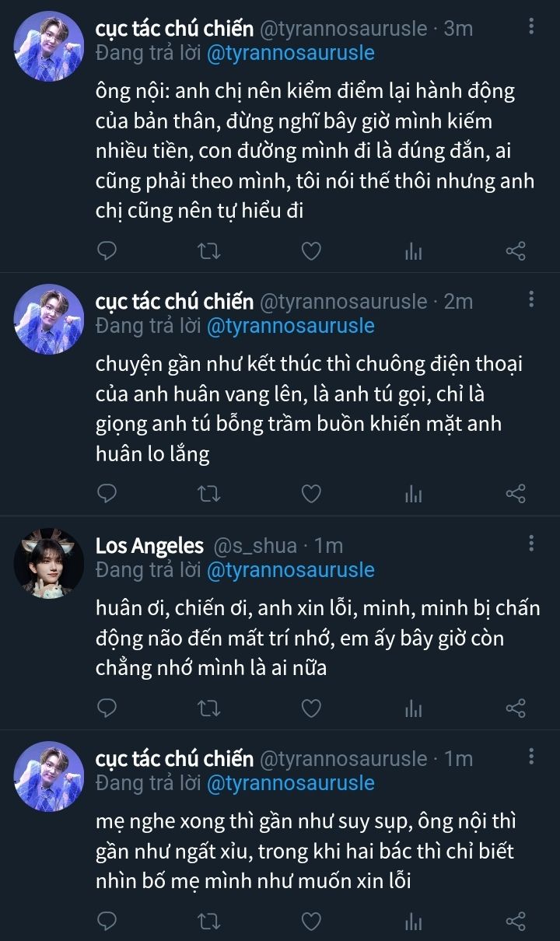Like the Los Angeles tweet
Screen dimensions: 560x941
[311, 708]
